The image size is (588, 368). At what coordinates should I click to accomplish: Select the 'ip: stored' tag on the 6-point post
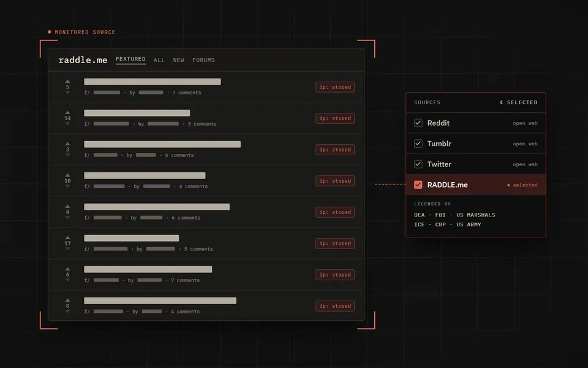[x=335, y=275]
